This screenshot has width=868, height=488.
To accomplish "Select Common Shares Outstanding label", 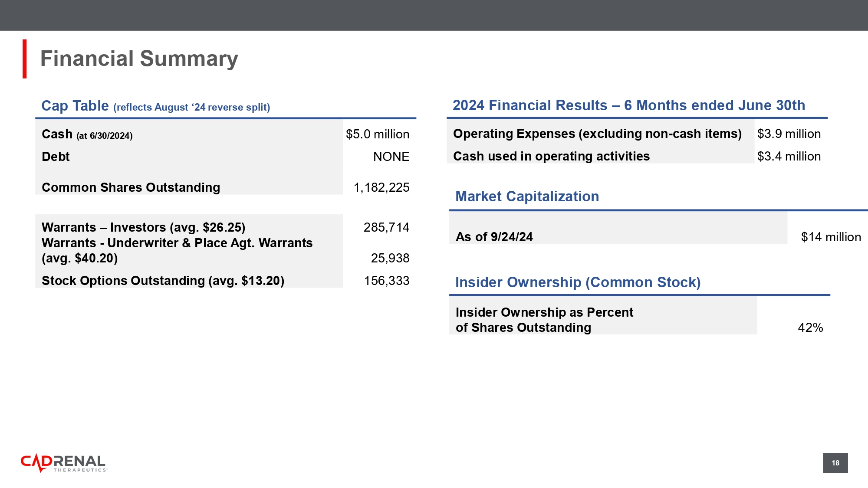I will [x=131, y=187].
